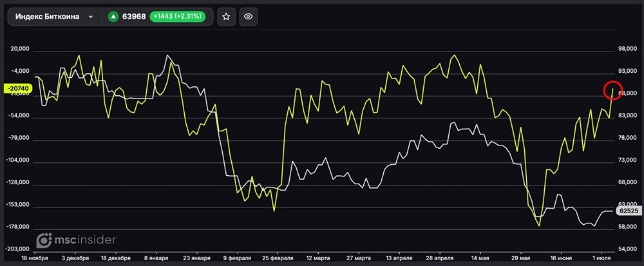The width and height of the screenshot is (644, 266).
Task: Click the 29 мая date label
Action: pyautogui.click(x=520, y=259)
